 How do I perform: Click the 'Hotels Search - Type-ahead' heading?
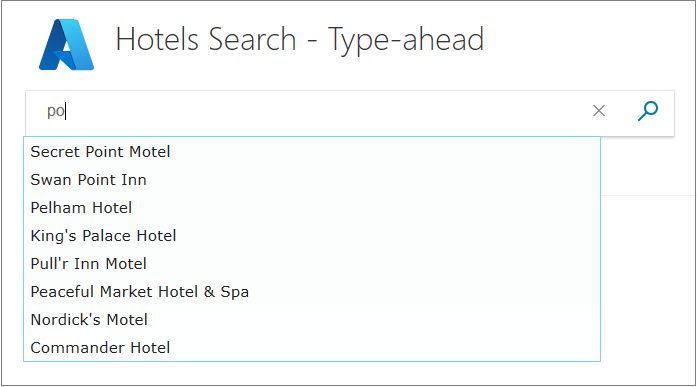pos(300,40)
